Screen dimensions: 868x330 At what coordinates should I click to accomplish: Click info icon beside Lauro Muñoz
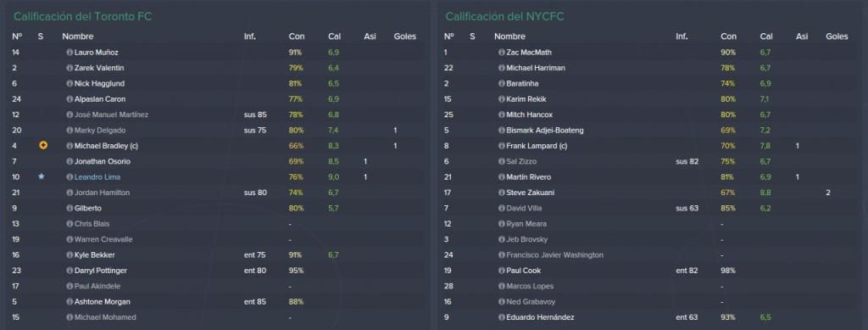[70, 52]
